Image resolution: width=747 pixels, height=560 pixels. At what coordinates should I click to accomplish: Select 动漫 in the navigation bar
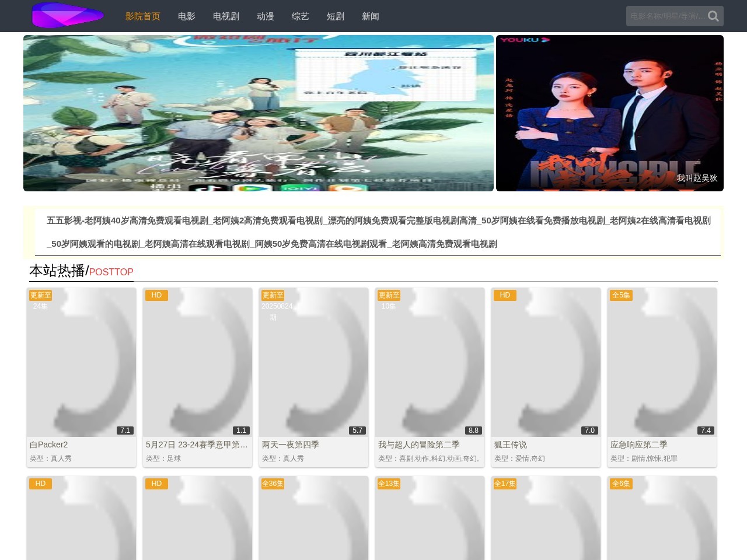click(265, 16)
